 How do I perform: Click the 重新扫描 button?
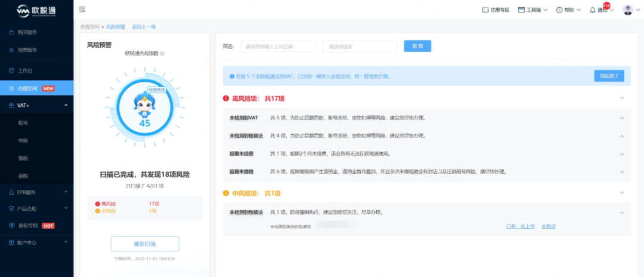(x=144, y=244)
